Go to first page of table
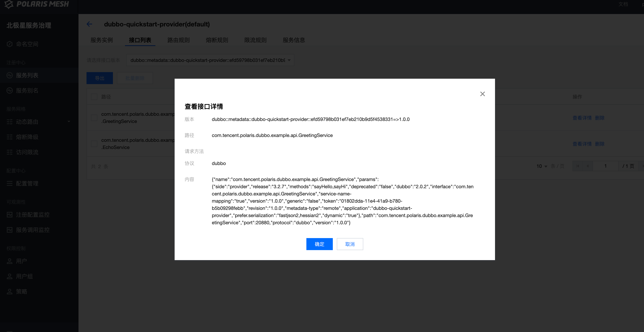644x332 pixels. [578, 166]
